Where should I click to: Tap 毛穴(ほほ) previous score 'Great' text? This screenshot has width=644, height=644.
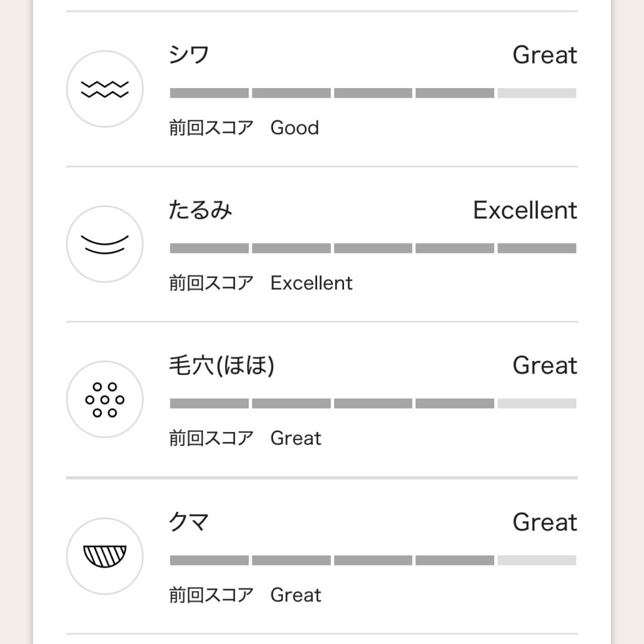296,438
